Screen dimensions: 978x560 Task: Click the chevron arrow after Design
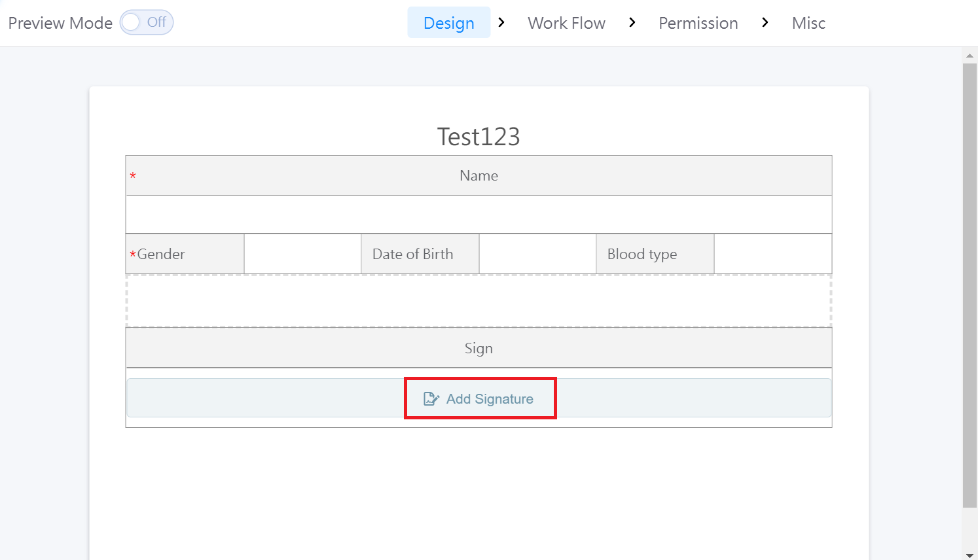coord(501,23)
